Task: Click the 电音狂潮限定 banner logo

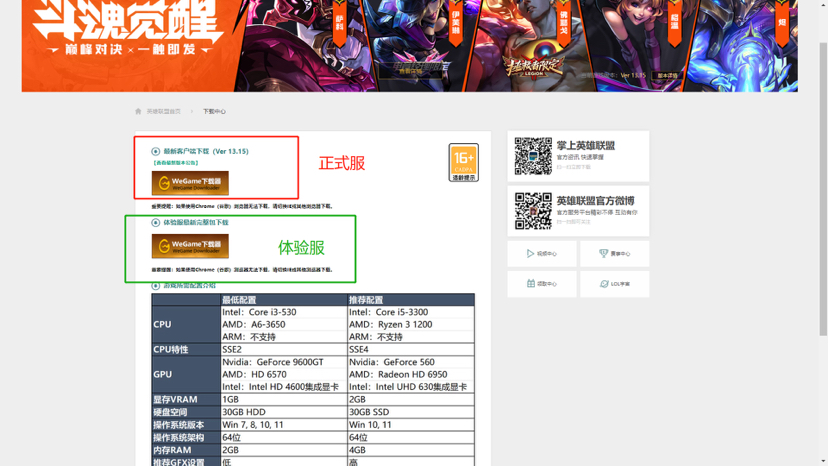Action: 411,69
